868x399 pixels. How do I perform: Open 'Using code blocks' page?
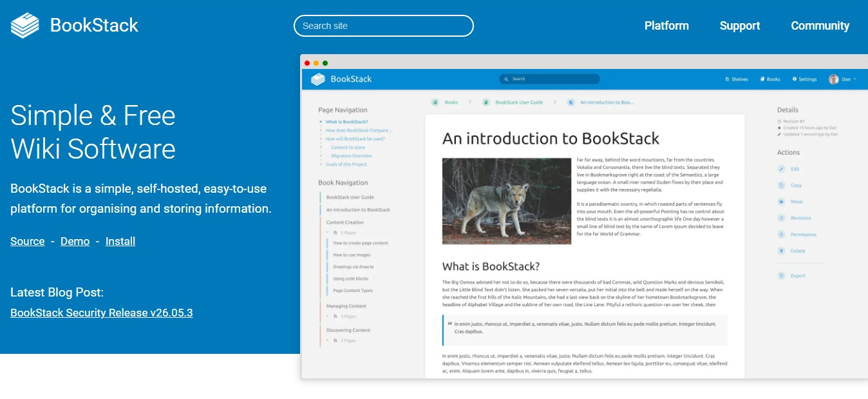click(x=351, y=278)
